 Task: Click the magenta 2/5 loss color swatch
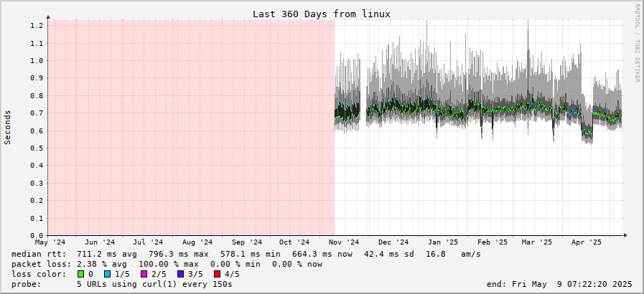pyautogui.click(x=144, y=274)
